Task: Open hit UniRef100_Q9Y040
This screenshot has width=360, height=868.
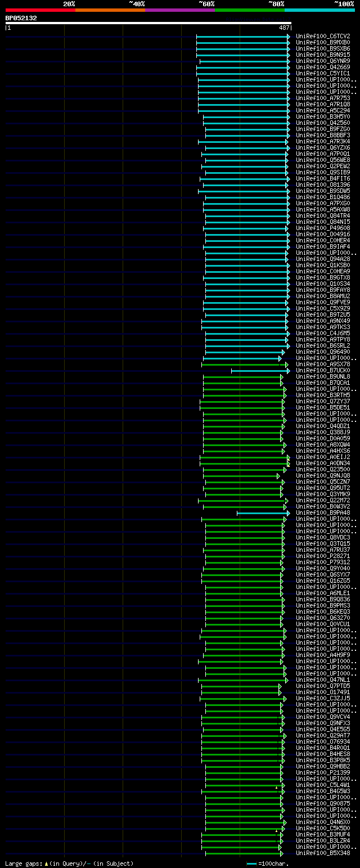Action: 323,568
